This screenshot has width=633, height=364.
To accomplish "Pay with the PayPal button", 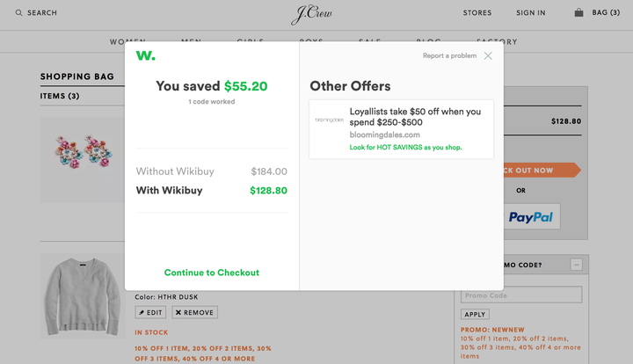I will 532,216.
